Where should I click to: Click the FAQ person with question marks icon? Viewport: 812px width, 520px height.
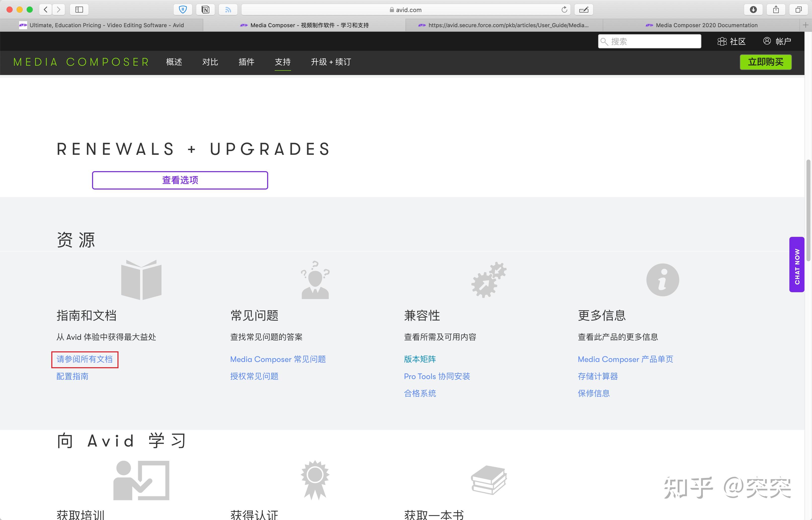(x=315, y=280)
